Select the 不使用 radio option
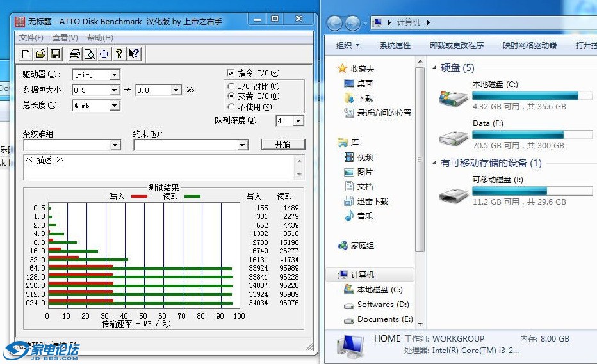Screen dimensions: 597x364 pyautogui.click(x=231, y=107)
